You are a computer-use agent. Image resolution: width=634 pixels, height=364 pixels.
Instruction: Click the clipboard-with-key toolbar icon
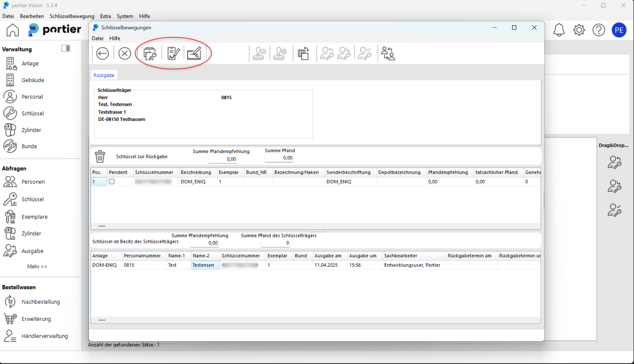tap(150, 53)
